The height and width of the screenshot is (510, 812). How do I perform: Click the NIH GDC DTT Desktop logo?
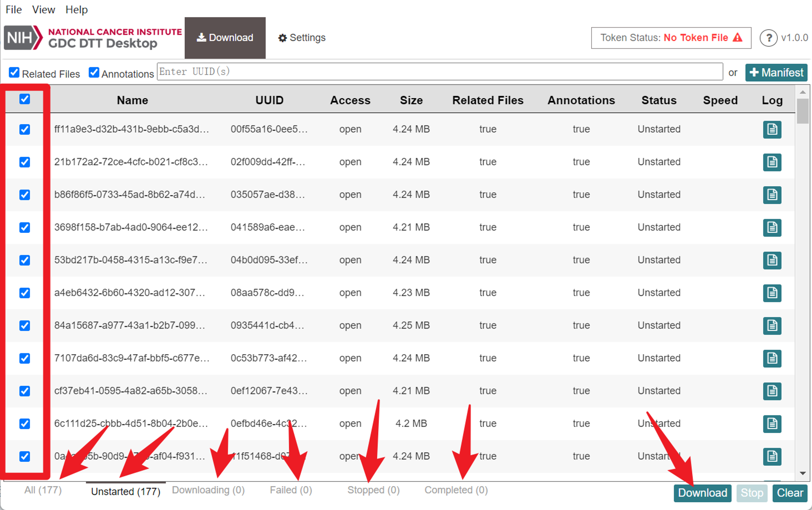[93, 38]
